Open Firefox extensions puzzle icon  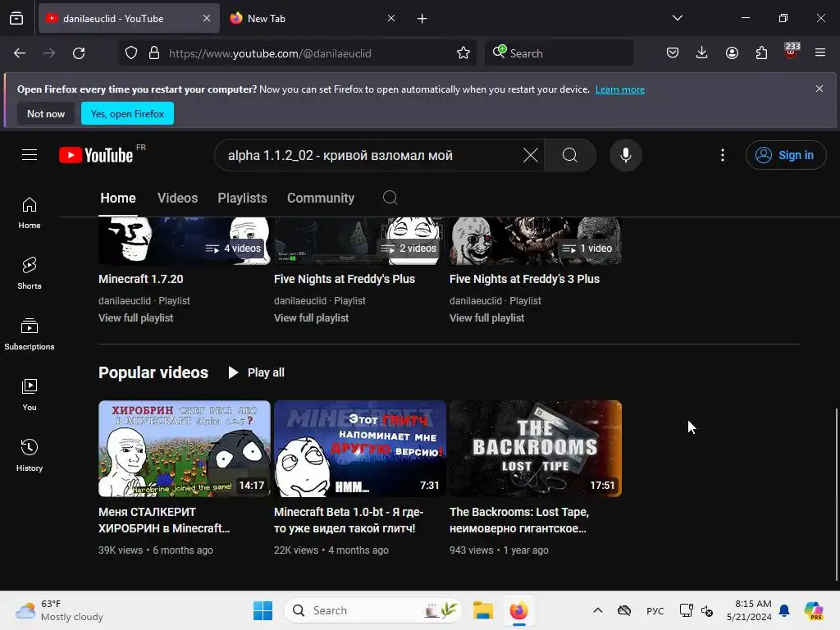coord(761,53)
